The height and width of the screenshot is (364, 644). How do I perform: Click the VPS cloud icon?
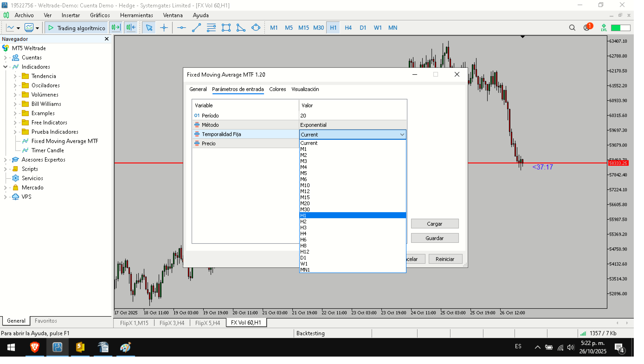pyautogui.click(x=15, y=197)
